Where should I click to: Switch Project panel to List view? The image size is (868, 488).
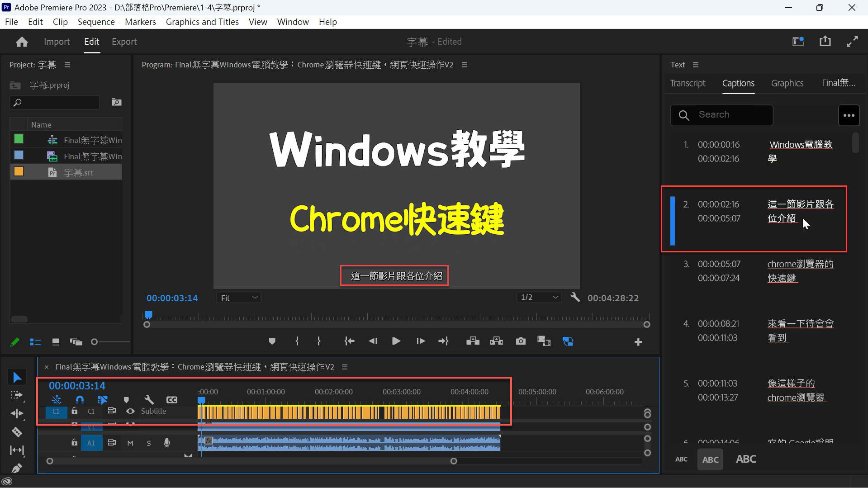point(35,342)
